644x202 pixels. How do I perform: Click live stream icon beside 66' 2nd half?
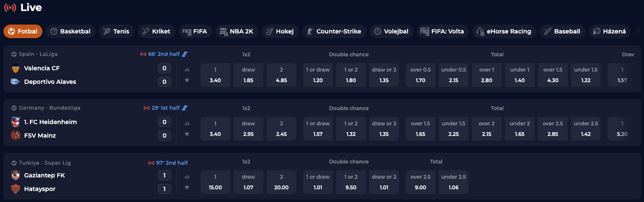[185, 54]
